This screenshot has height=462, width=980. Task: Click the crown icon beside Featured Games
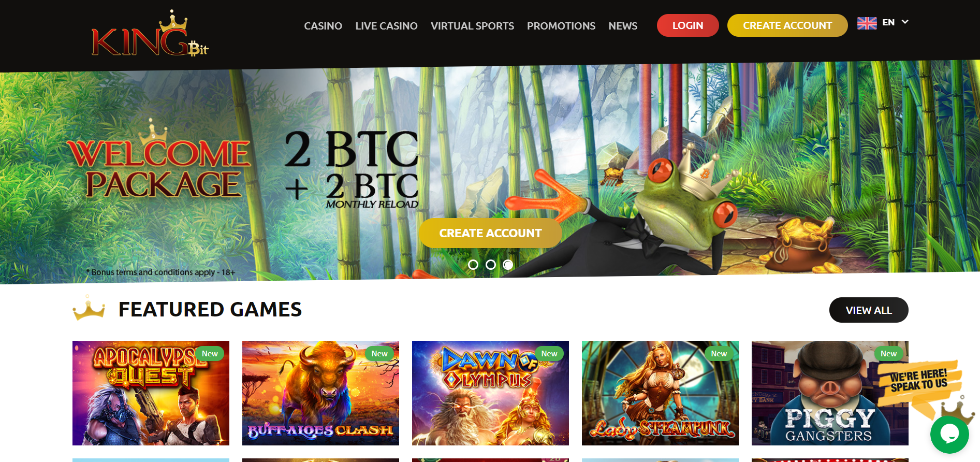pyautogui.click(x=89, y=308)
